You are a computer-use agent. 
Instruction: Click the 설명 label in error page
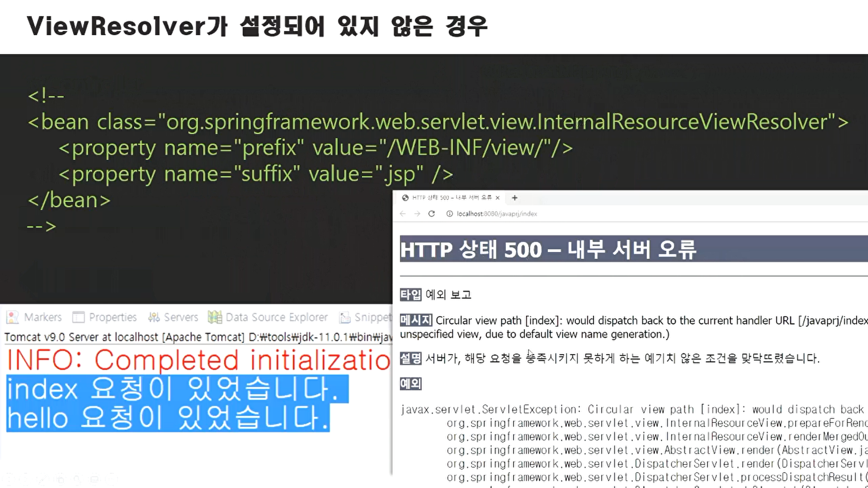coord(410,358)
